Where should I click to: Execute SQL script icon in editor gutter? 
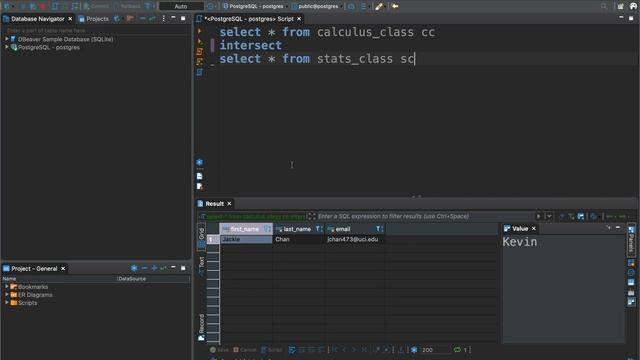coord(200,51)
